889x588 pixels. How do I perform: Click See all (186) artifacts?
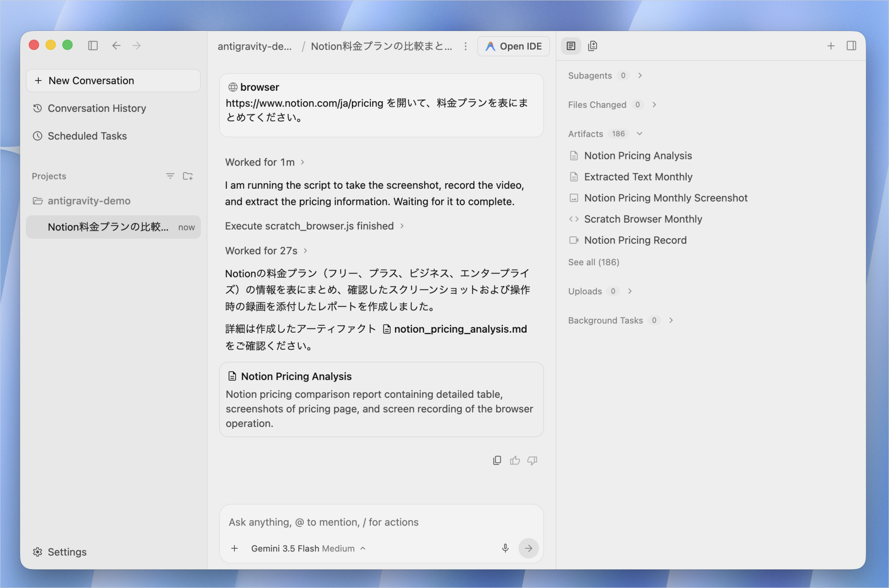pos(594,262)
